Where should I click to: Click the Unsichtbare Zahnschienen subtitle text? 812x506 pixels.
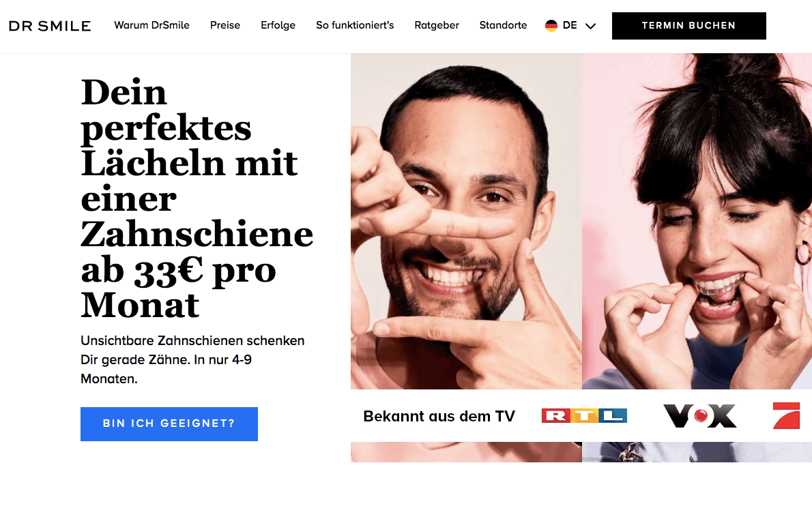[x=192, y=359]
